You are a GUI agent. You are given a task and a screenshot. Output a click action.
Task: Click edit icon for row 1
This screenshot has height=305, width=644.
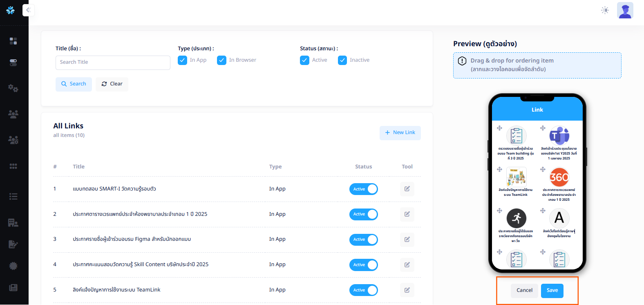[407, 189]
